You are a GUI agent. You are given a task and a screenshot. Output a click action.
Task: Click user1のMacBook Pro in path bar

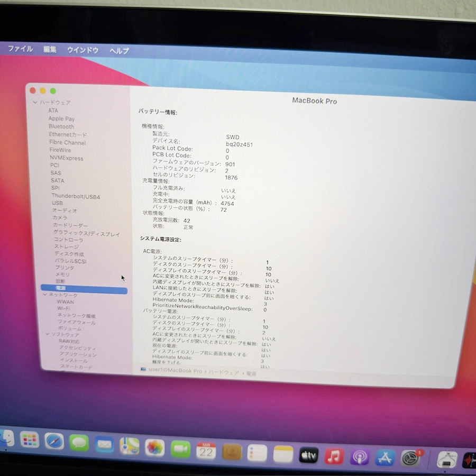tap(175, 371)
